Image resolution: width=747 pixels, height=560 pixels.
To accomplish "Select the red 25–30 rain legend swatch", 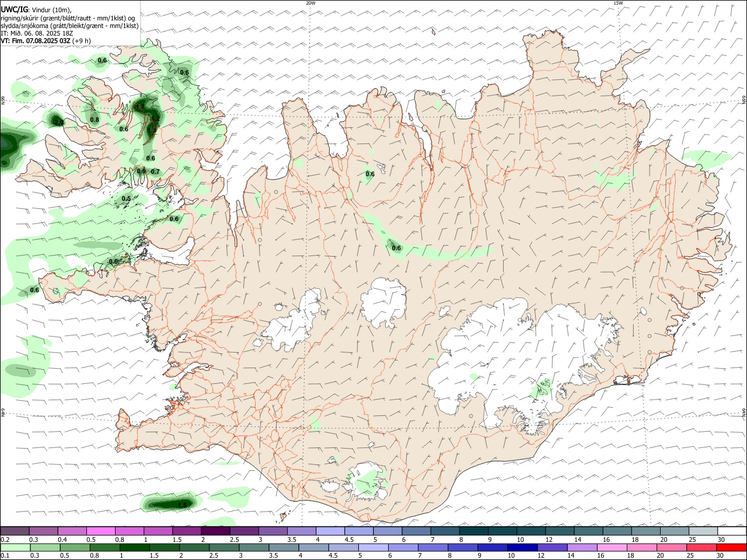I will [x=701, y=548].
